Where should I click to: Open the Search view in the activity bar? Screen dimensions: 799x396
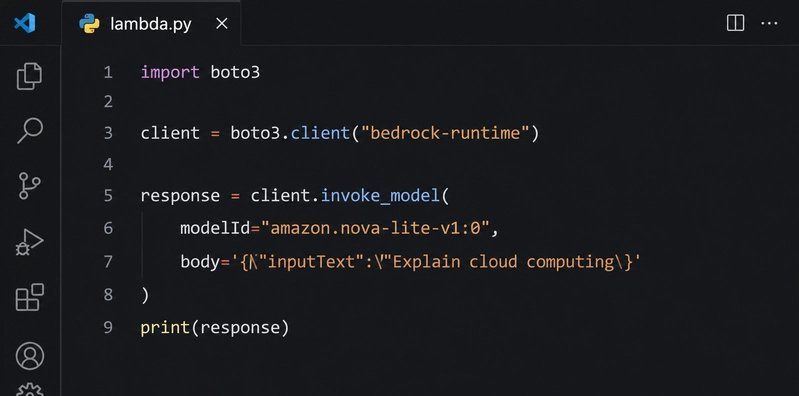click(x=30, y=130)
